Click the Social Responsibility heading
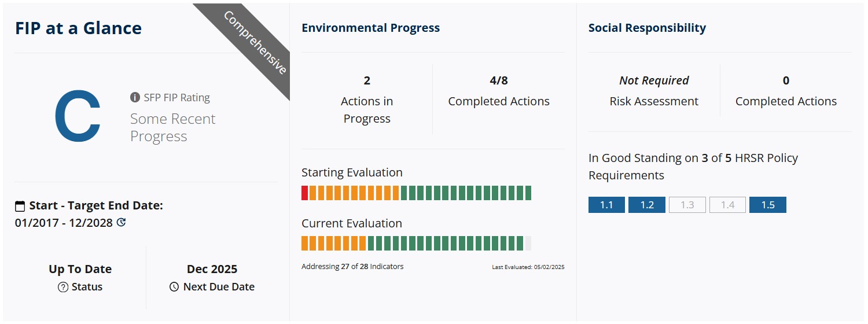868x324 pixels. [647, 28]
